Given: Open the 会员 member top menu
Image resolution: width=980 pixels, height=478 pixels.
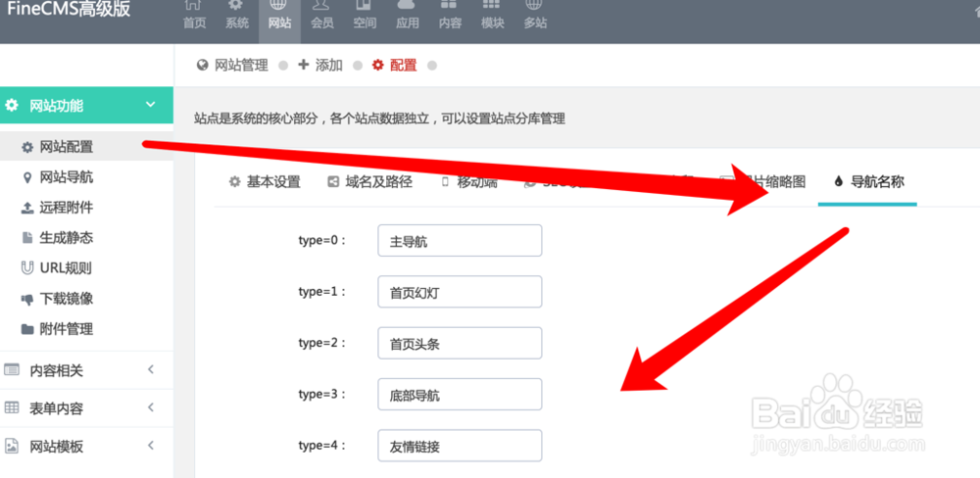Looking at the screenshot, I should pos(321,17).
